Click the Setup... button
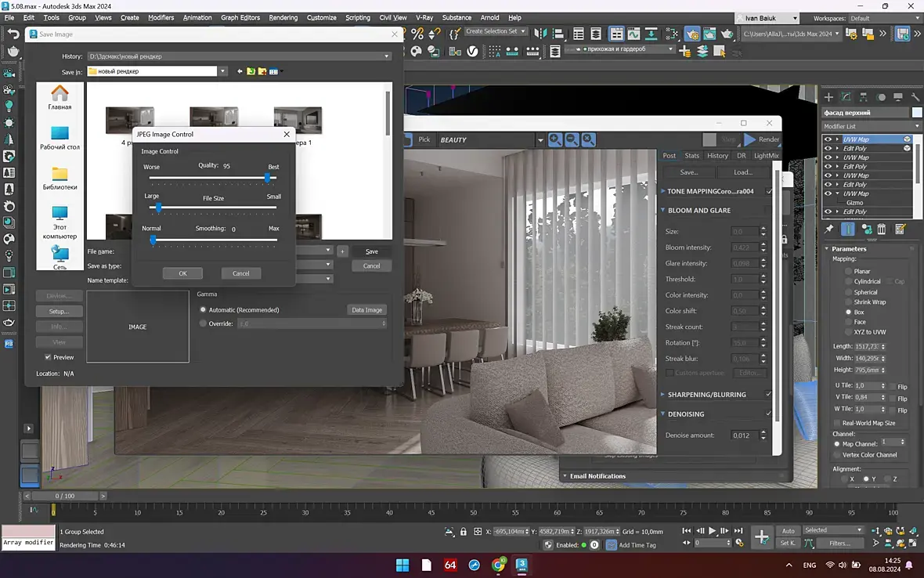The image size is (924, 578). pos(59,311)
